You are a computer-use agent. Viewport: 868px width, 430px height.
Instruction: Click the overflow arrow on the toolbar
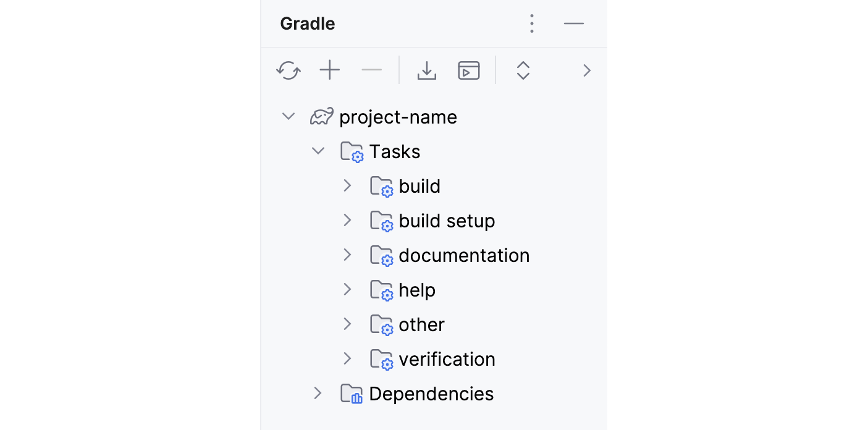[x=586, y=70]
